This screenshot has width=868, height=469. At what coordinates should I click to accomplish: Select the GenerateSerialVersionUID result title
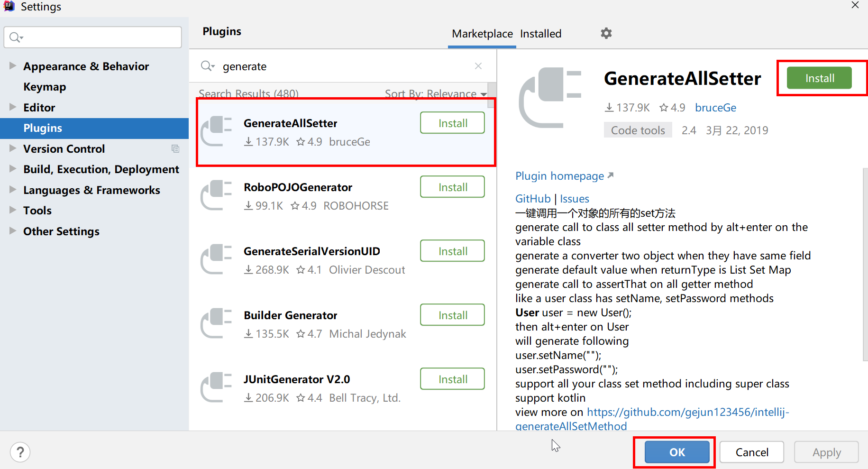click(x=312, y=251)
